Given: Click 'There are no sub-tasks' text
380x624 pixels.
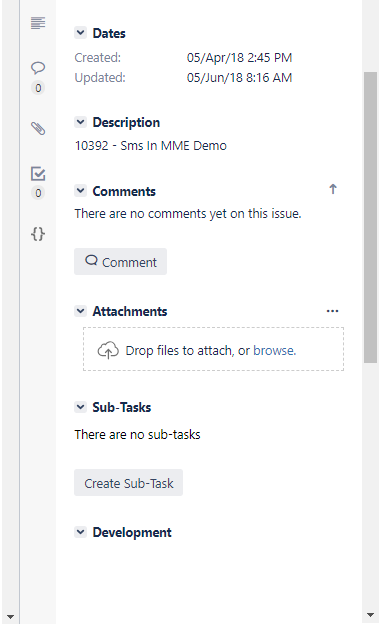Looking at the screenshot, I should pyautogui.click(x=137, y=434).
